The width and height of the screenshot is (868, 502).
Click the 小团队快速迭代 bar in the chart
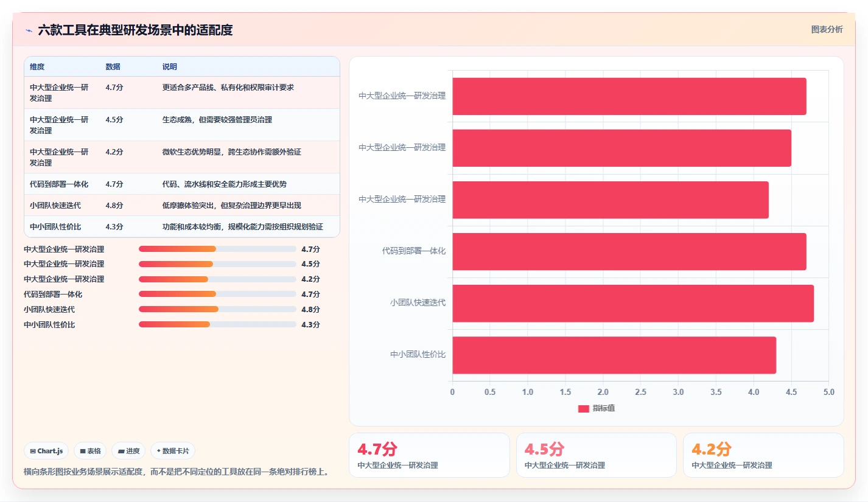[633, 303]
